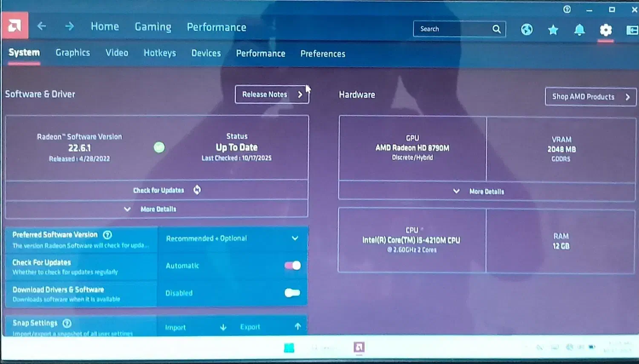Minimize the AMD Software window
Screen dimensions: 639x364
click(589, 10)
